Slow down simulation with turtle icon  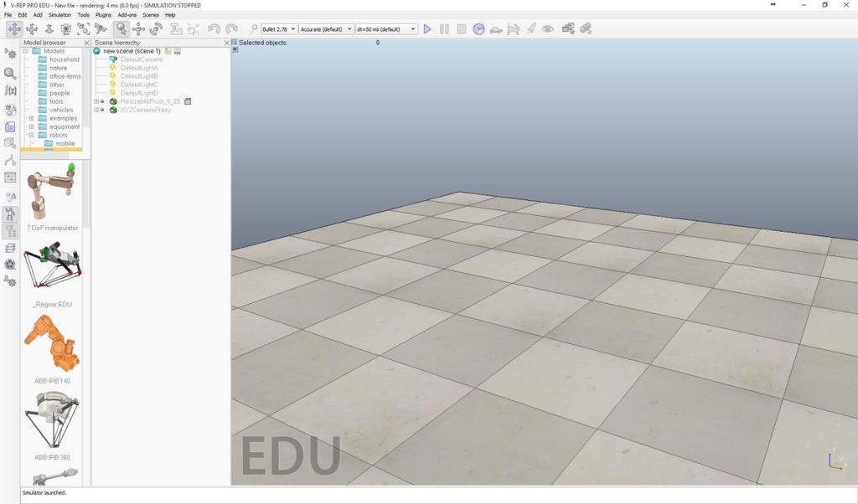point(496,29)
